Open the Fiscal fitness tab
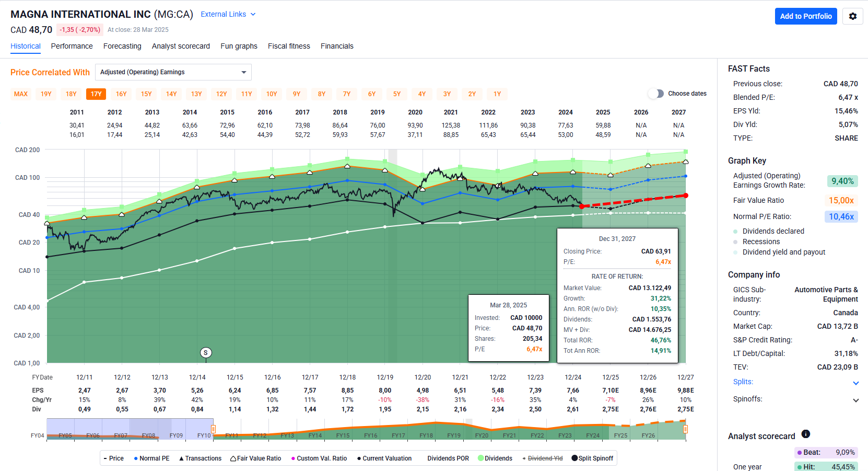The height and width of the screenshot is (471, 868). [289, 46]
